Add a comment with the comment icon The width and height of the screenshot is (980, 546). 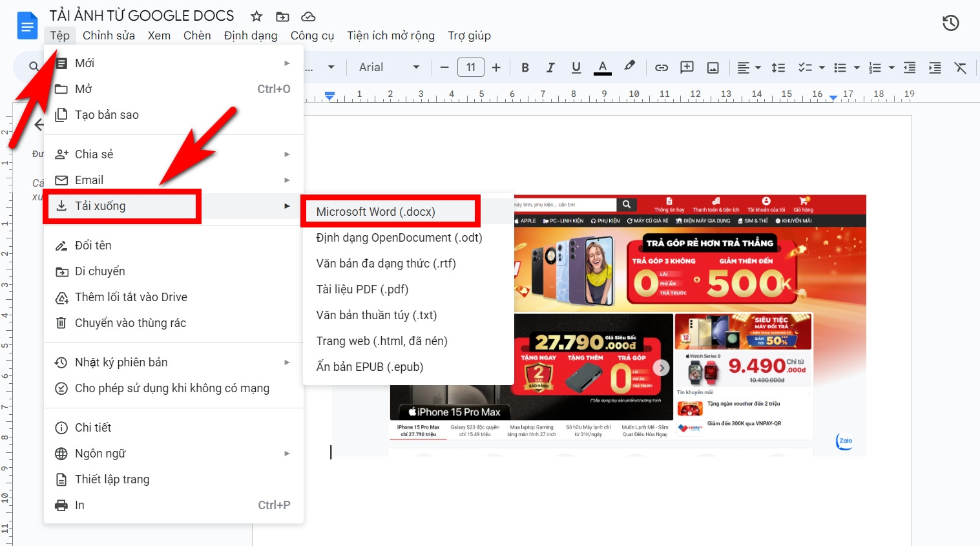[x=687, y=67]
